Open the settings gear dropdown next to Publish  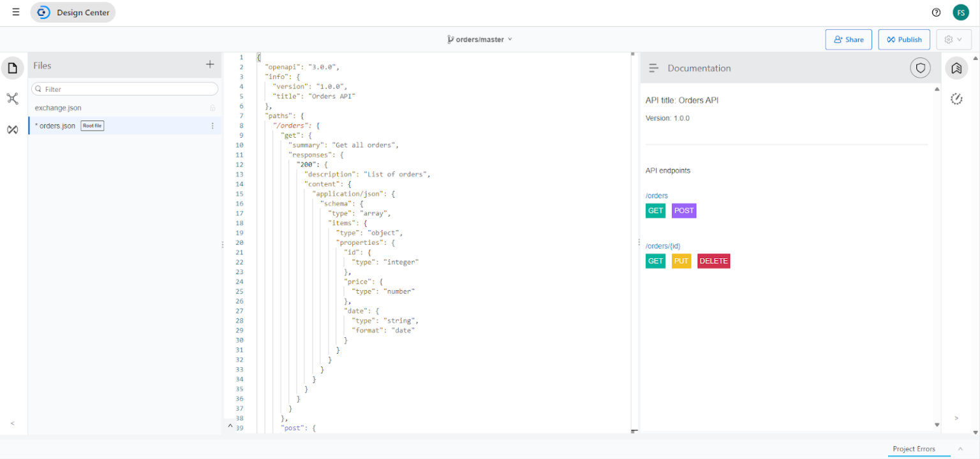coord(953,39)
